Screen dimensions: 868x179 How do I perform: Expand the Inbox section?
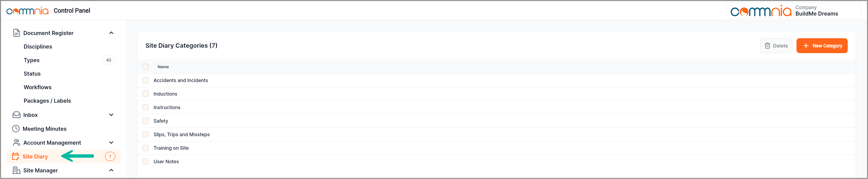111,115
